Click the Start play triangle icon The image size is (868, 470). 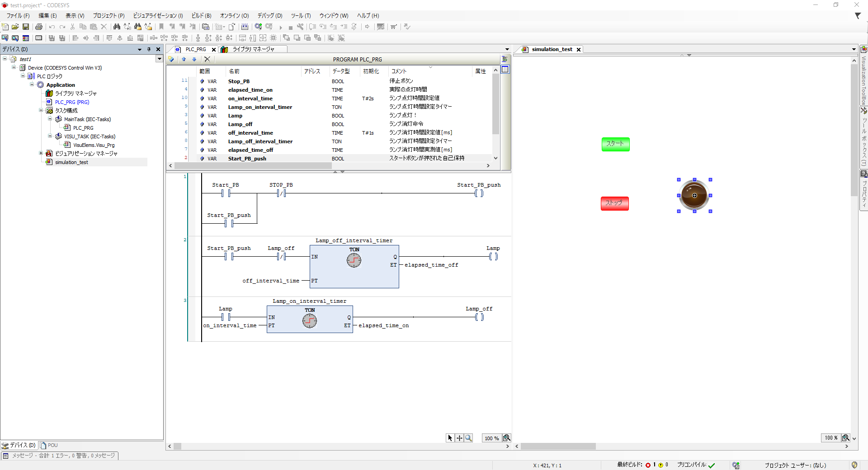click(x=281, y=27)
